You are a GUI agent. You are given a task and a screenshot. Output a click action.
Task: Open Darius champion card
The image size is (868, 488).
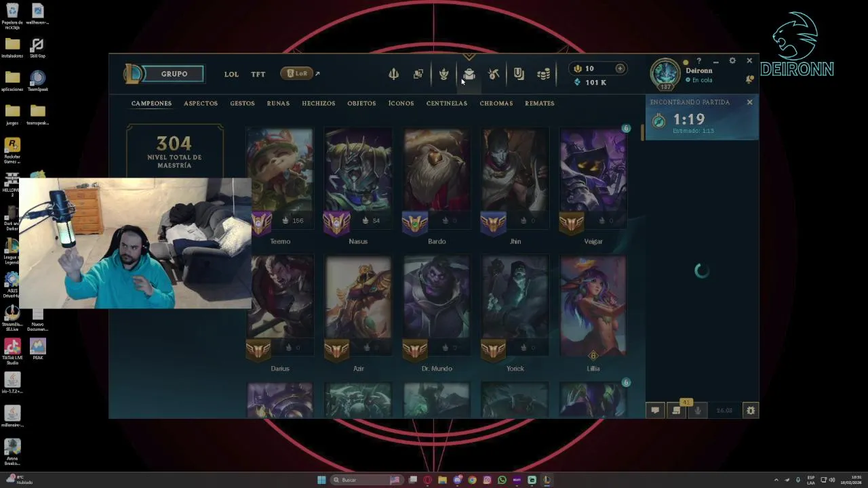(x=280, y=306)
